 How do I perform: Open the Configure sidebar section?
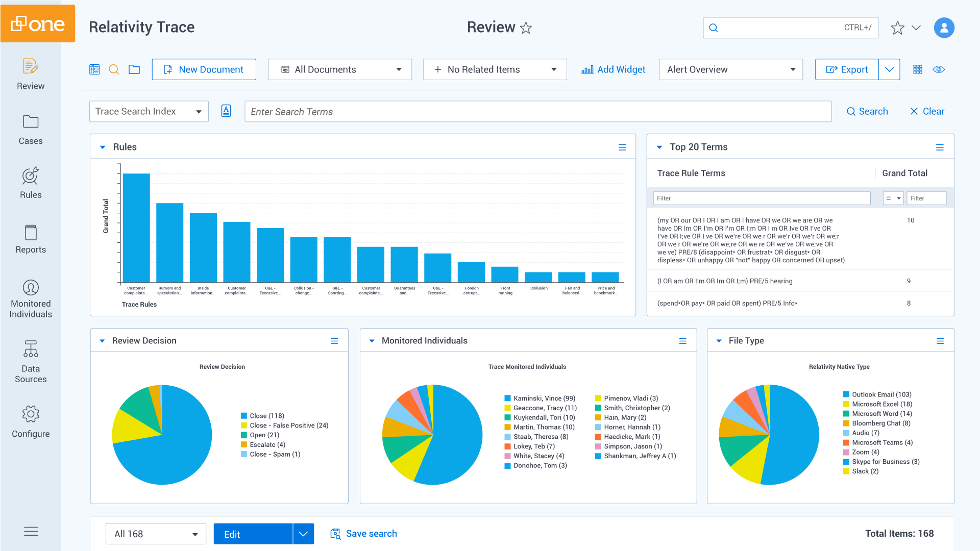(31, 422)
